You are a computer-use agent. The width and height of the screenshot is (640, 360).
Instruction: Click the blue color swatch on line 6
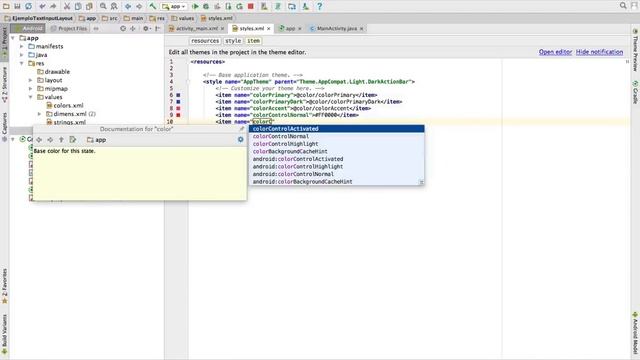178,95
